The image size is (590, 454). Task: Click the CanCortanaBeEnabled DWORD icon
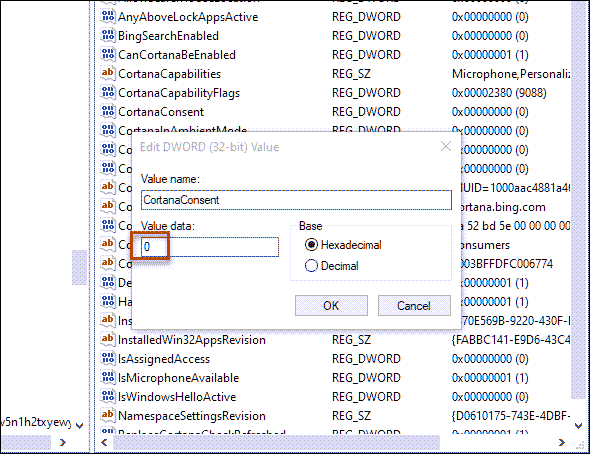pyautogui.click(x=108, y=54)
